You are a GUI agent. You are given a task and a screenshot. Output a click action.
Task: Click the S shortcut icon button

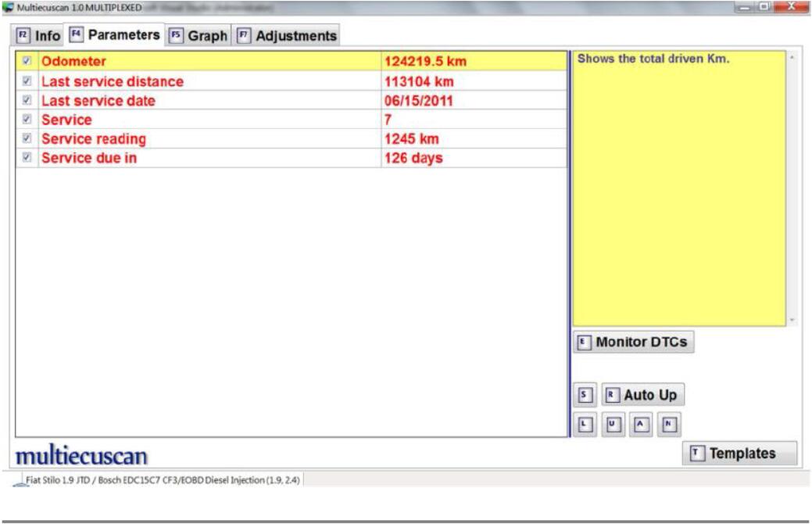point(585,395)
